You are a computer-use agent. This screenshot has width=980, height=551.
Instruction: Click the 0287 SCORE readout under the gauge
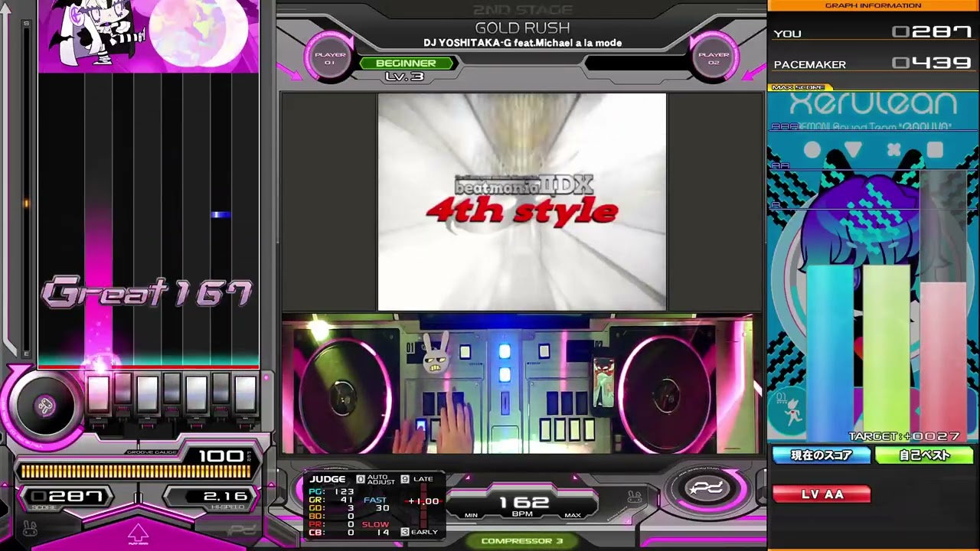point(66,497)
